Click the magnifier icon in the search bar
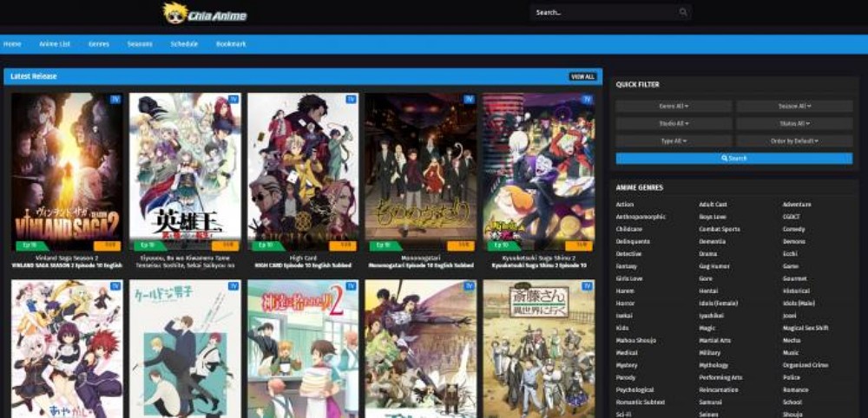Image resolution: width=868 pixels, height=418 pixels. 683,12
